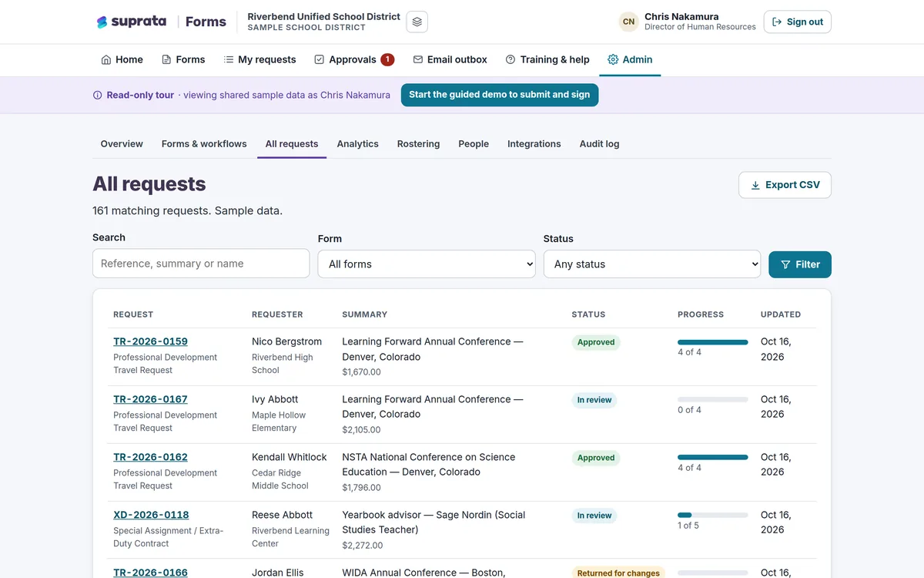
Task: Click the Returned for changes status badge
Action: (618, 573)
